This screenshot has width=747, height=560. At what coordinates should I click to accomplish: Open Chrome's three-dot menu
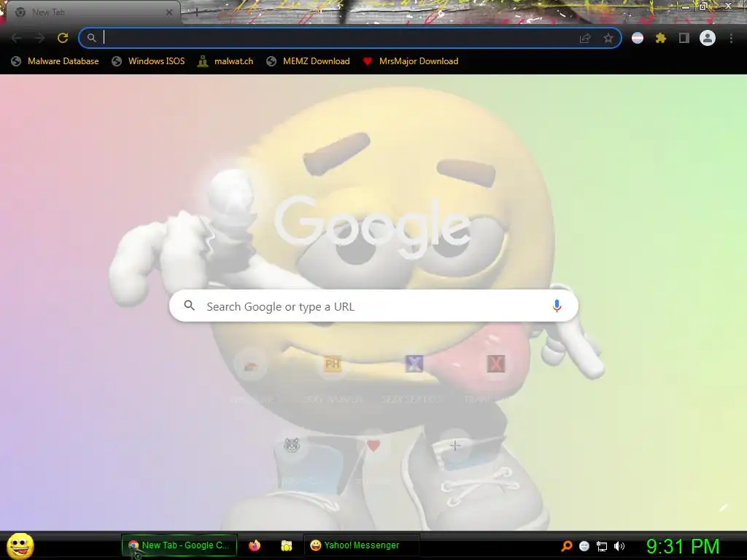click(731, 38)
